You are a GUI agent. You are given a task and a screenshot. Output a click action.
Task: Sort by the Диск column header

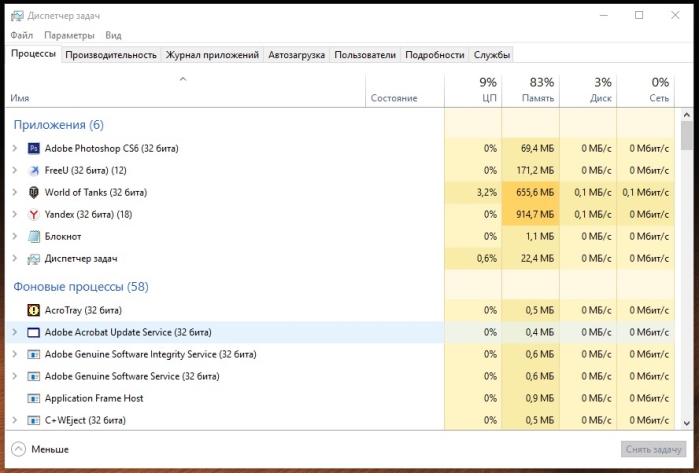(588, 91)
